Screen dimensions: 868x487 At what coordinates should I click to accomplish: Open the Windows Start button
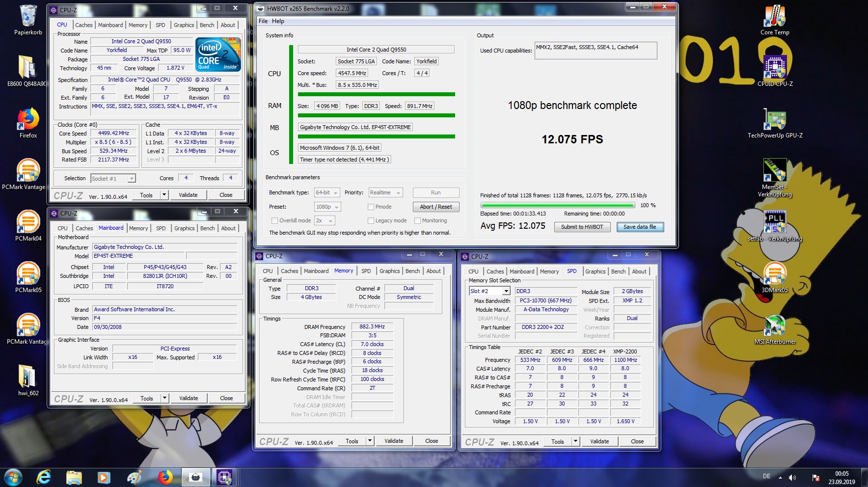(13, 477)
